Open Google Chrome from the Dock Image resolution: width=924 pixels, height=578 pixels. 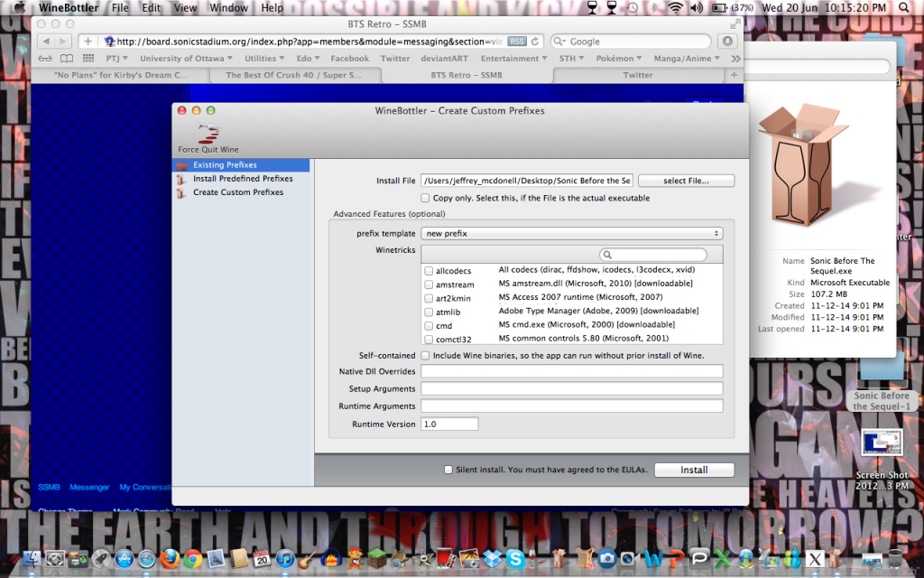click(193, 558)
